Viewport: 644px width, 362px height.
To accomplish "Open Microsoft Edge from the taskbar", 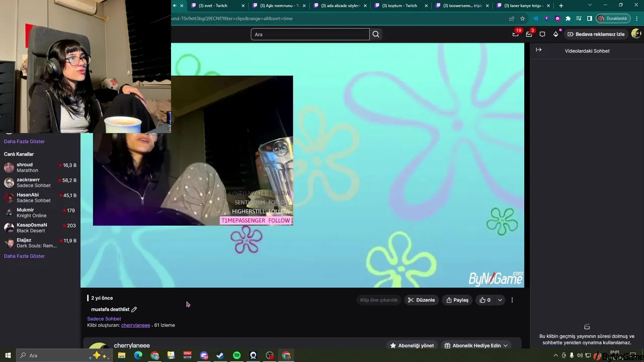I will tap(138, 355).
